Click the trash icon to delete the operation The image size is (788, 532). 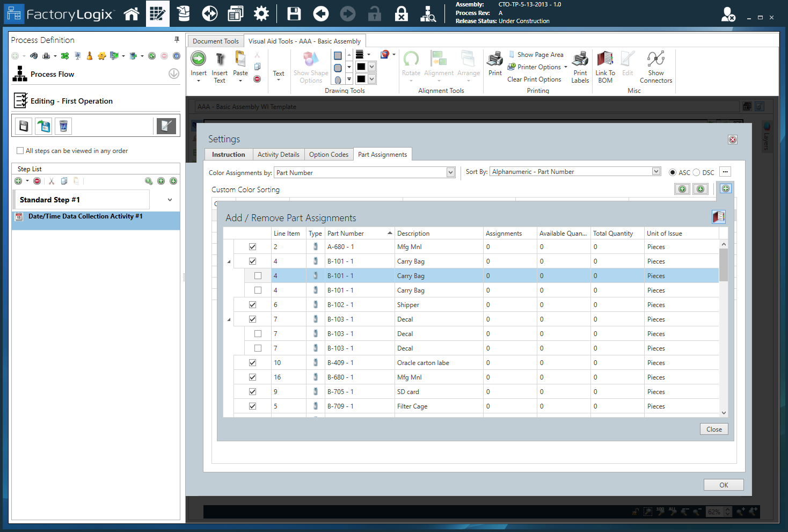coord(63,126)
